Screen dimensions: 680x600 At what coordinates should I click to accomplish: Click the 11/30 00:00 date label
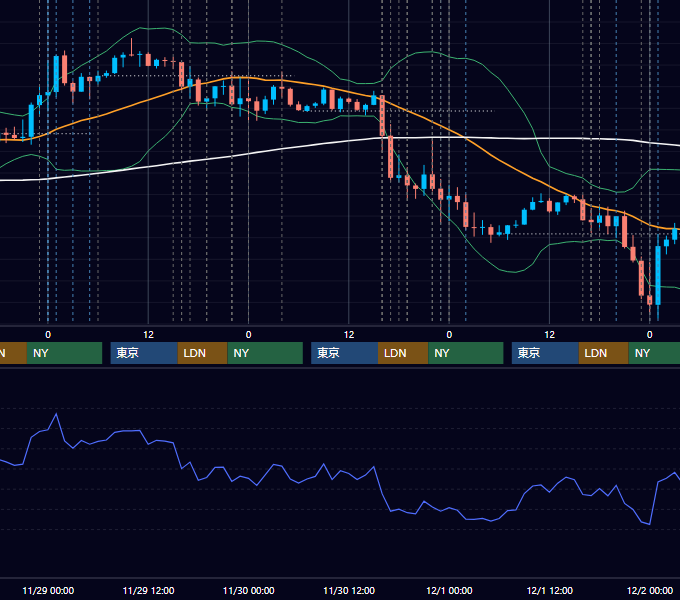[x=248, y=590]
